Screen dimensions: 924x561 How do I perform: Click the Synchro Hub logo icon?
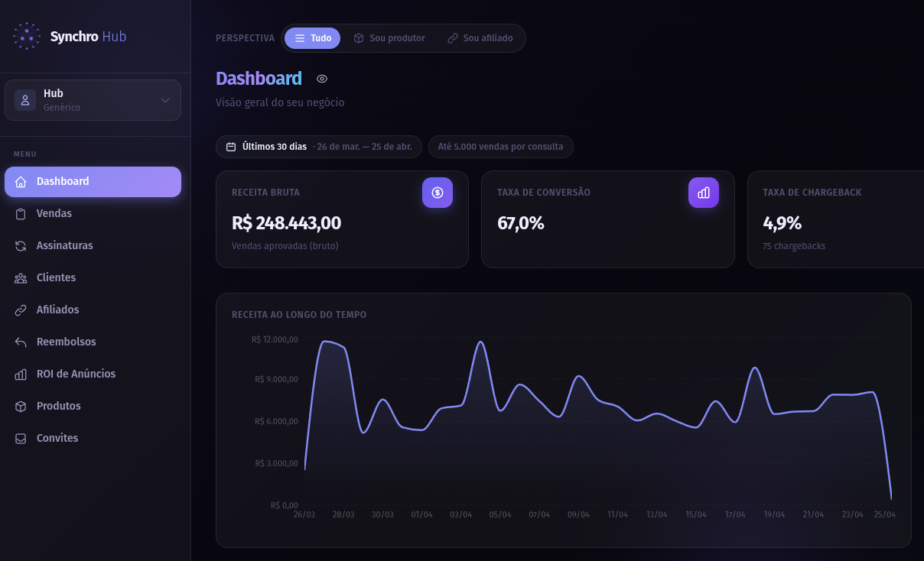click(27, 36)
